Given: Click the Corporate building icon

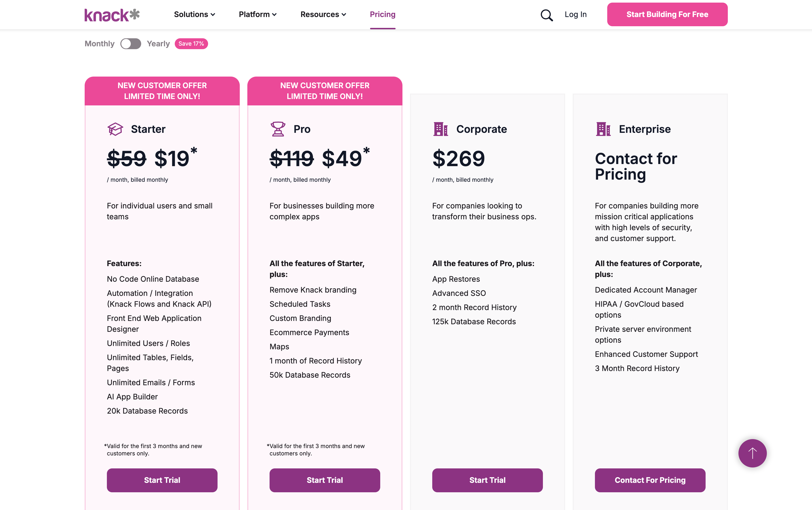Looking at the screenshot, I should click(440, 129).
